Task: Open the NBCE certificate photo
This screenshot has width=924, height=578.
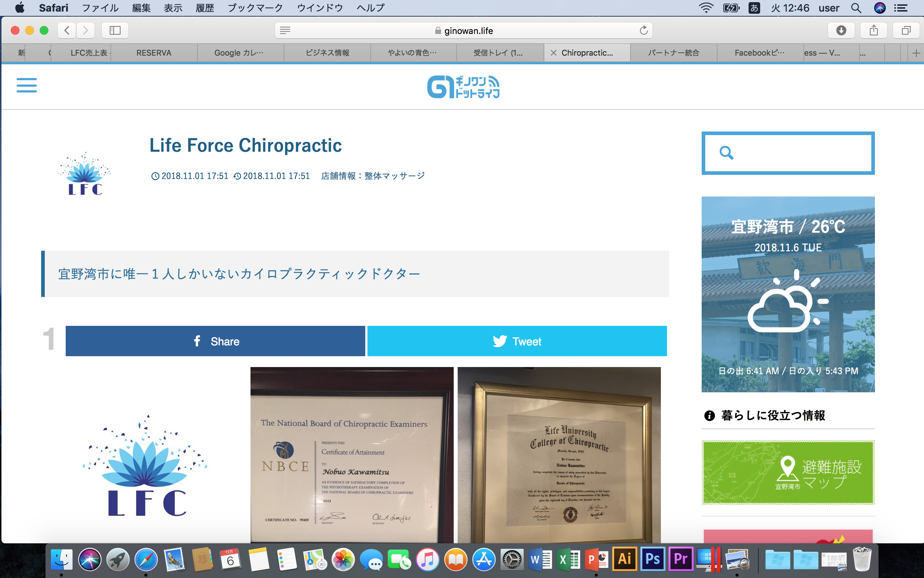Action: [352, 455]
